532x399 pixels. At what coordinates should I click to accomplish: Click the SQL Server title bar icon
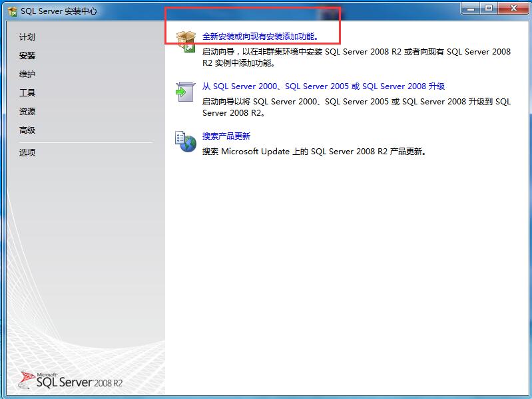coord(12,11)
